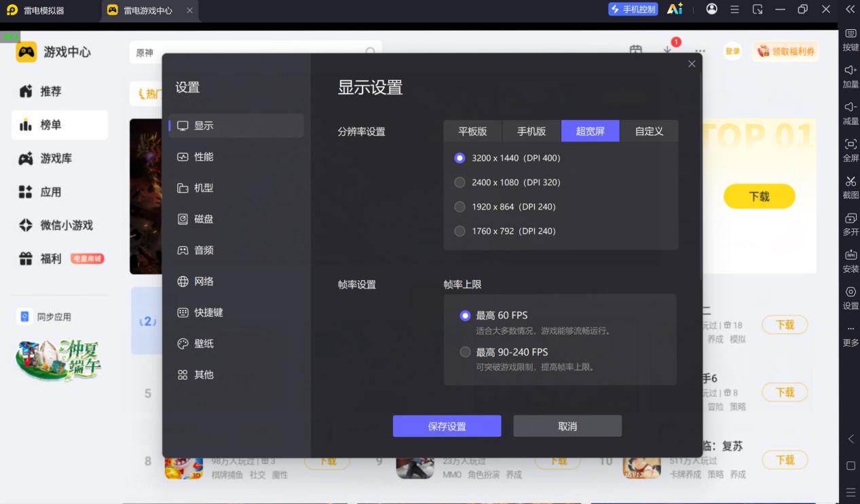The width and height of the screenshot is (860, 504).
Task: Click the 游戏中心 logo icon
Action: click(x=26, y=52)
